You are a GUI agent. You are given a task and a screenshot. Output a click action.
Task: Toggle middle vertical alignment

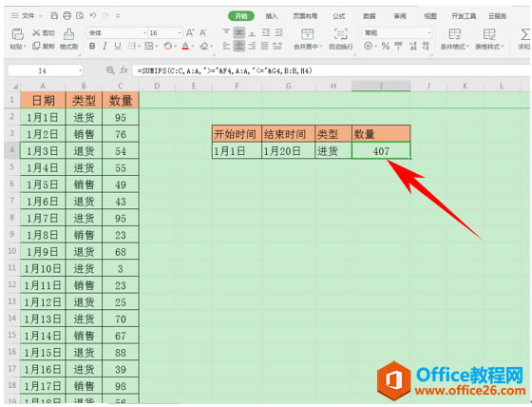[239, 32]
